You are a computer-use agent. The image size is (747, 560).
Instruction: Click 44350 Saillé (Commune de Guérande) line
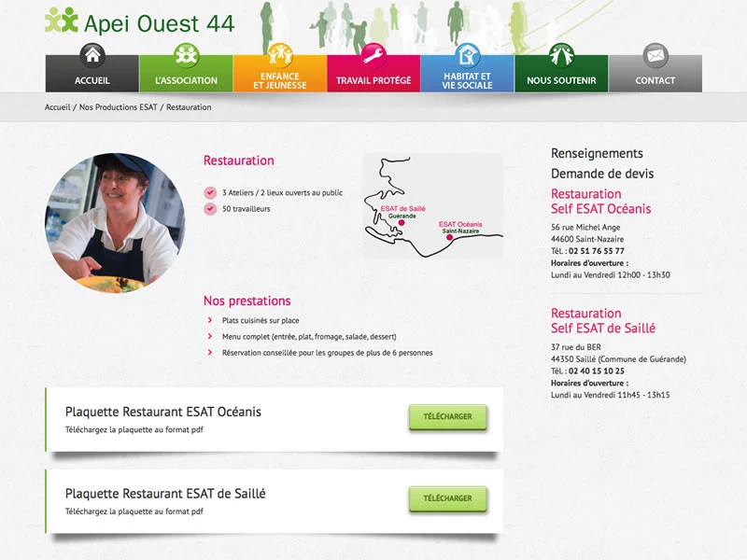(x=618, y=359)
